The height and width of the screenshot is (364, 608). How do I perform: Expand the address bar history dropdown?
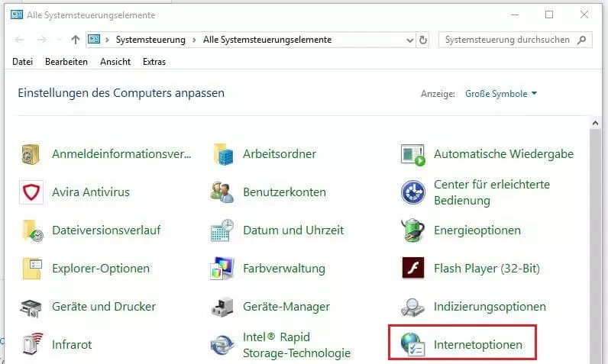[410, 40]
